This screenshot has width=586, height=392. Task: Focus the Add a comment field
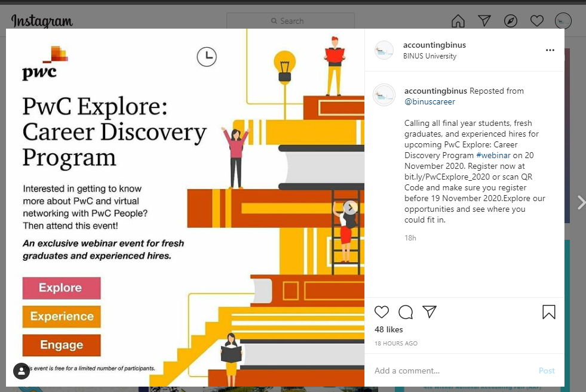point(454,371)
